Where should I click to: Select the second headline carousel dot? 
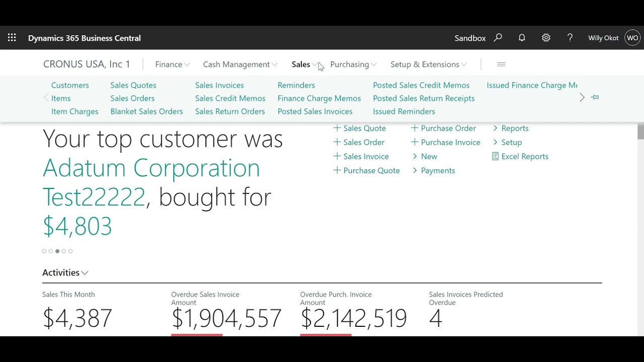coord(51,251)
